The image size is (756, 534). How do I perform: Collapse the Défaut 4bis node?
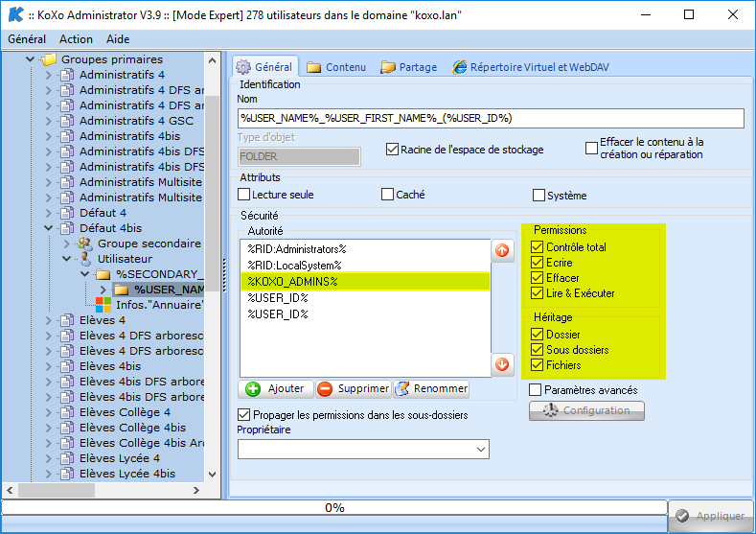tap(48, 228)
